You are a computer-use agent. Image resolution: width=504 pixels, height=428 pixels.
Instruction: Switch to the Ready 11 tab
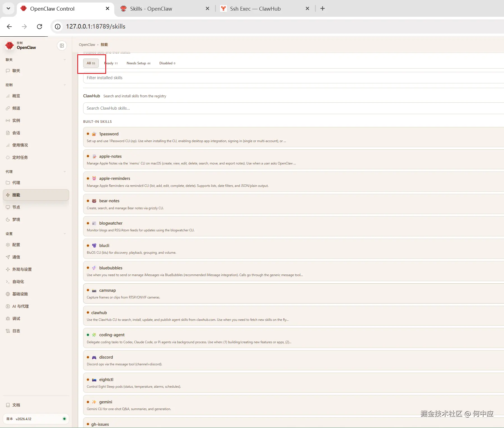pos(111,63)
